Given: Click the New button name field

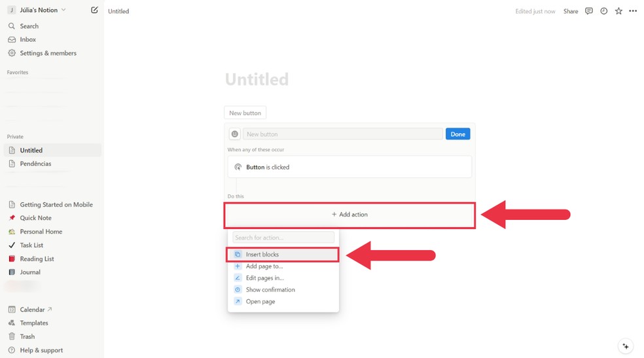Looking at the screenshot, I should pyautogui.click(x=343, y=134).
